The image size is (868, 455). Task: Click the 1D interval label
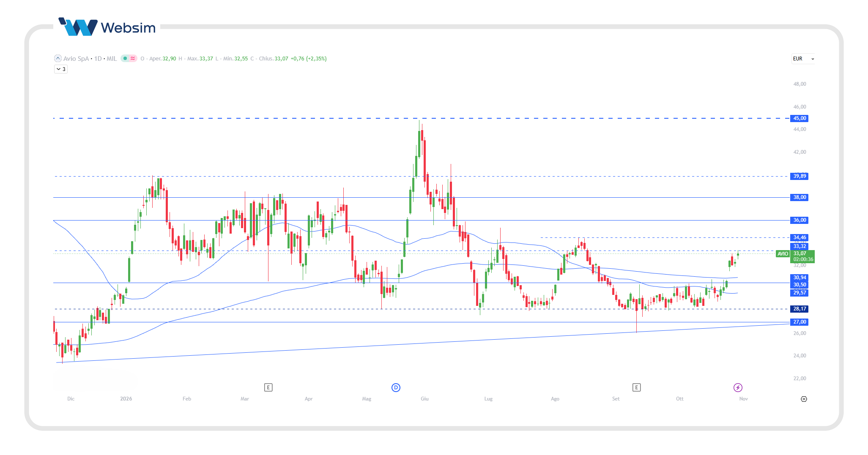(x=98, y=59)
